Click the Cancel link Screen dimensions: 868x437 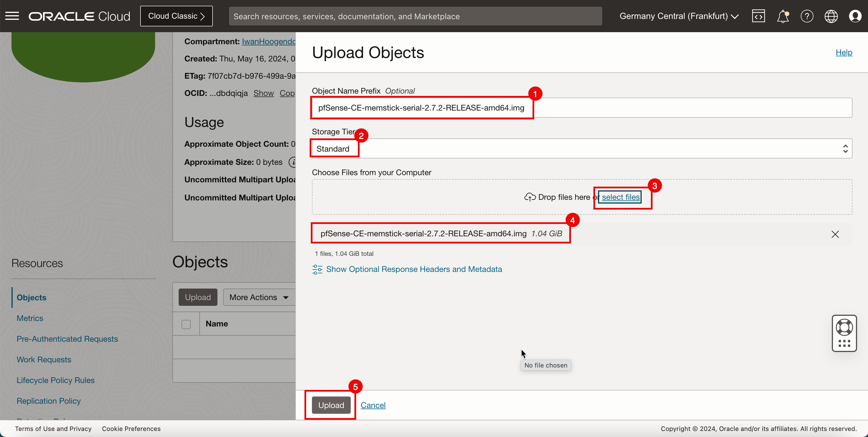(x=373, y=405)
